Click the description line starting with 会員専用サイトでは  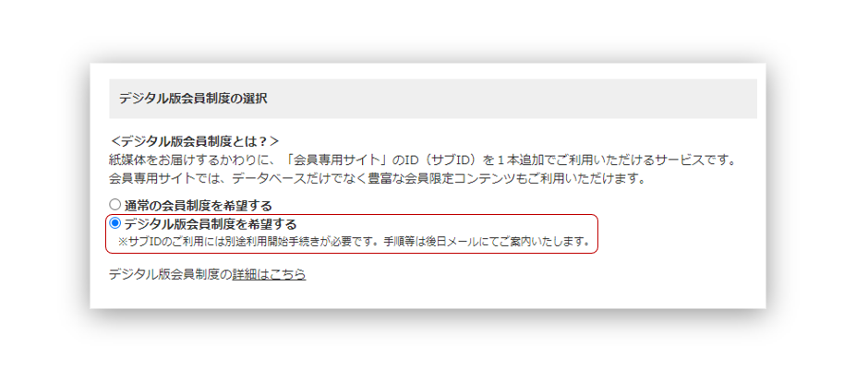point(378,179)
